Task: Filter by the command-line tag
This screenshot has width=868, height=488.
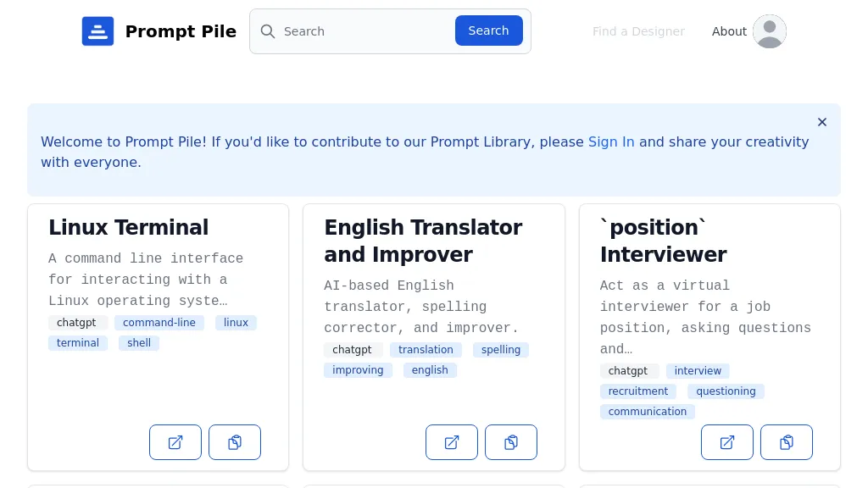Action: (x=159, y=323)
